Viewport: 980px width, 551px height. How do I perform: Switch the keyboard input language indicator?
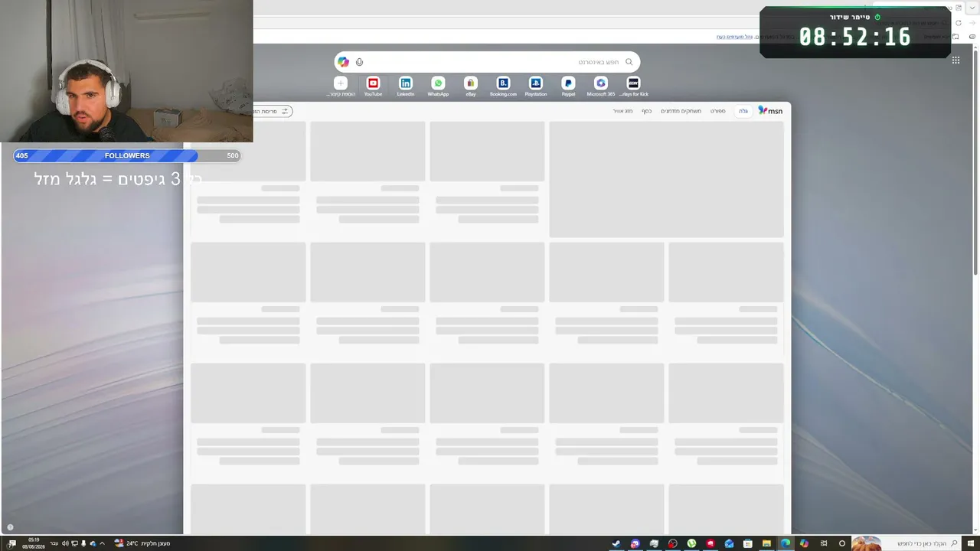(54, 543)
